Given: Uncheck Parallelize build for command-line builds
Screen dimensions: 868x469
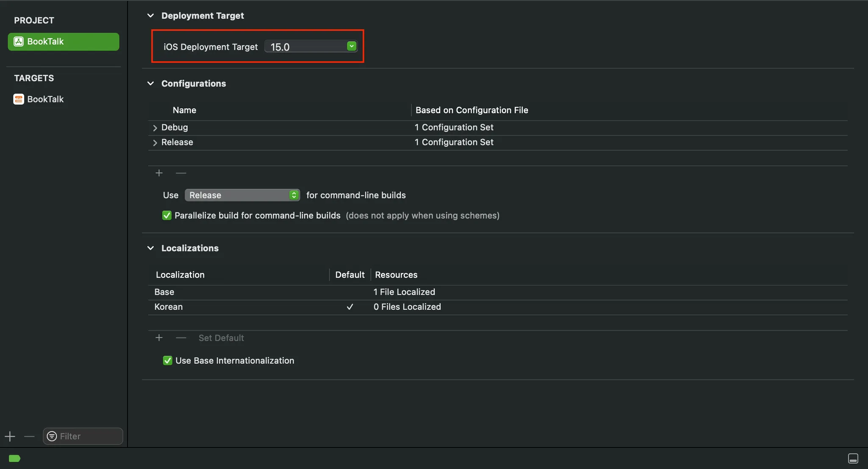Looking at the screenshot, I should [x=167, y=215].
